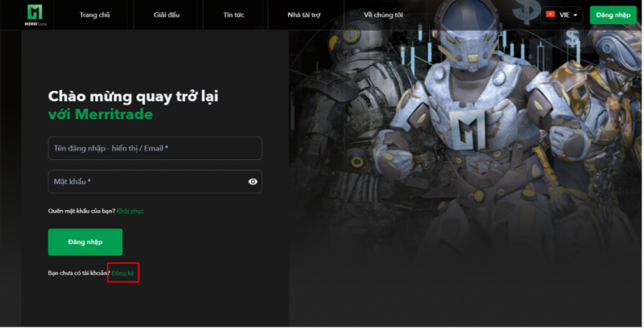Click the large dollar sign above the robot
644x329 pixels.
click(x=530, y=11)
